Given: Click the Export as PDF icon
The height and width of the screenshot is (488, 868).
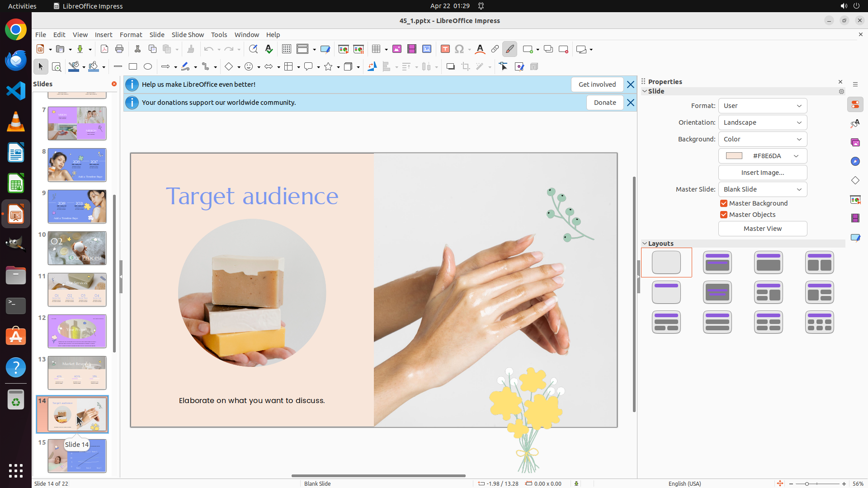Looking at the screenshot, I should point(104,49).
